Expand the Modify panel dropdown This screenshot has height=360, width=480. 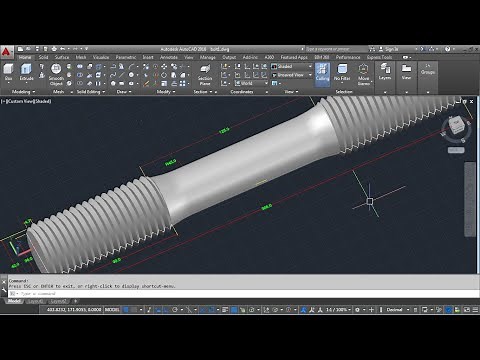point(166,91)
